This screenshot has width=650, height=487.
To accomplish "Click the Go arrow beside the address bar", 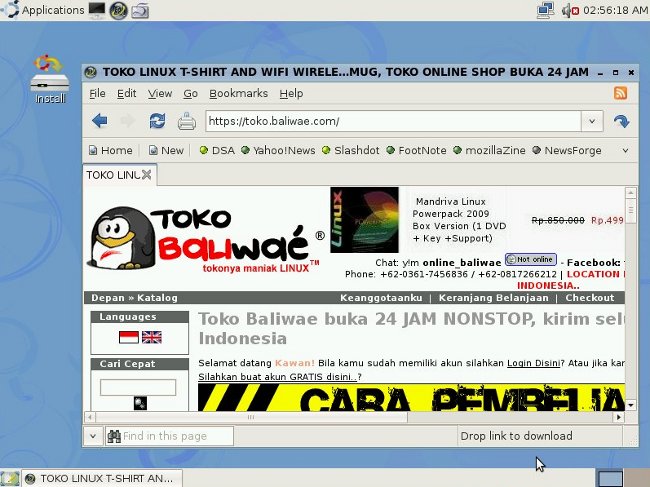I will [x=621, y=121].
